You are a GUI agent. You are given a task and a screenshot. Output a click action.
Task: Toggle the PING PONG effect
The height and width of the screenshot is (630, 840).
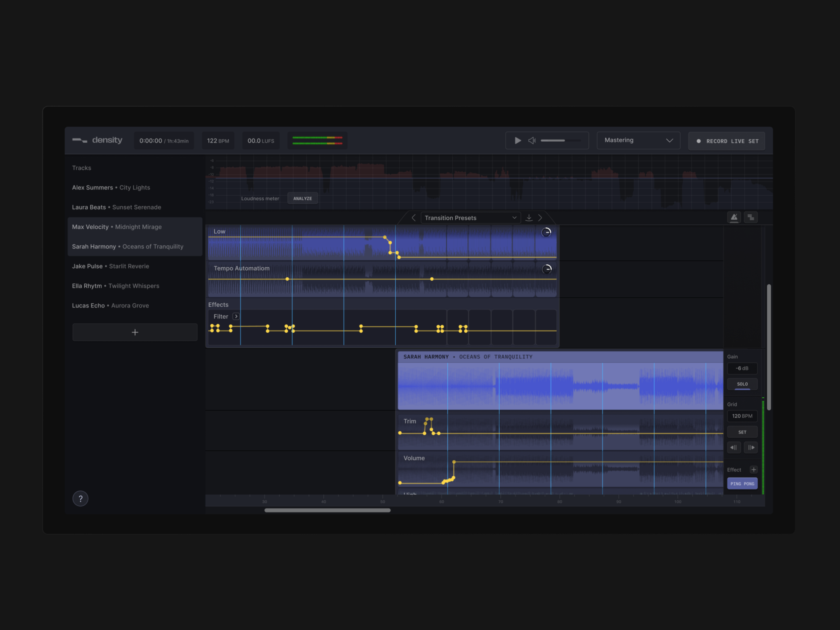point(742,484)
